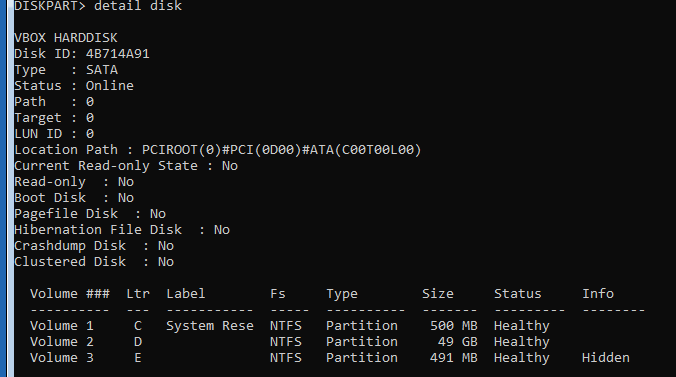Click the 'Type' column header
The width and height of the screenshot is (676, 377).
342,294
